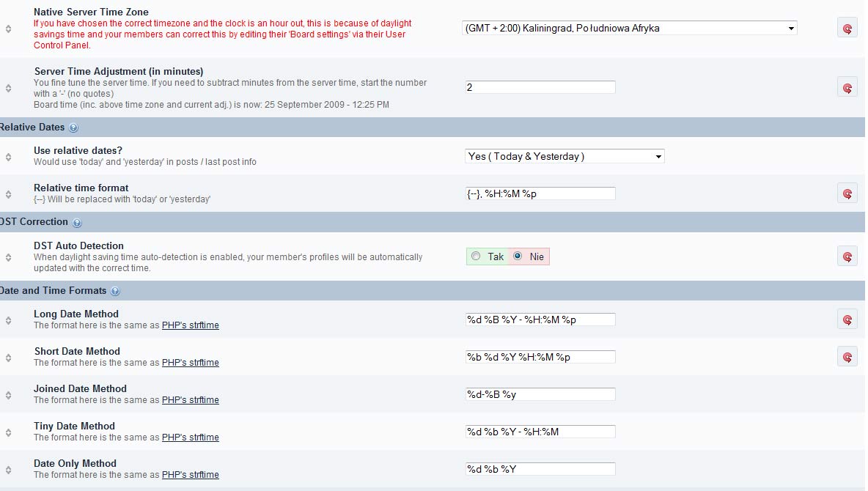The width and height of the screenshot is (868, 491).
Task: Click reorder handle for Joined Date Method
Action: point(8,395)
